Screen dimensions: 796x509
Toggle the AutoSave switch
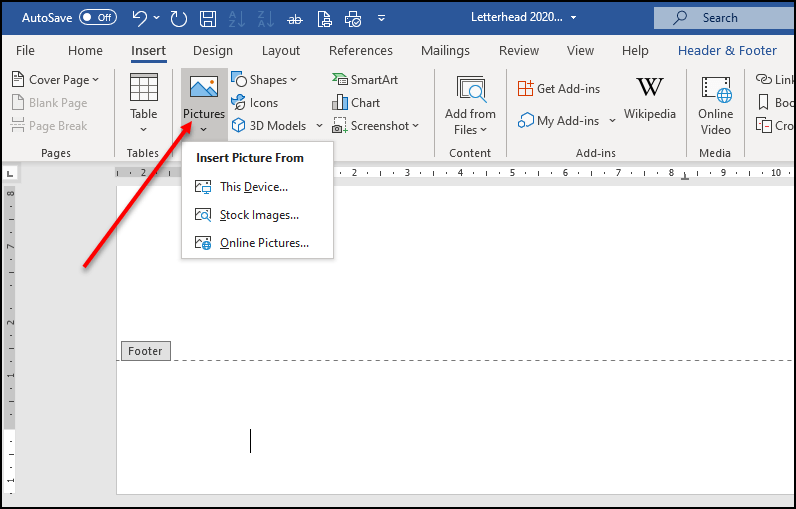97,17
